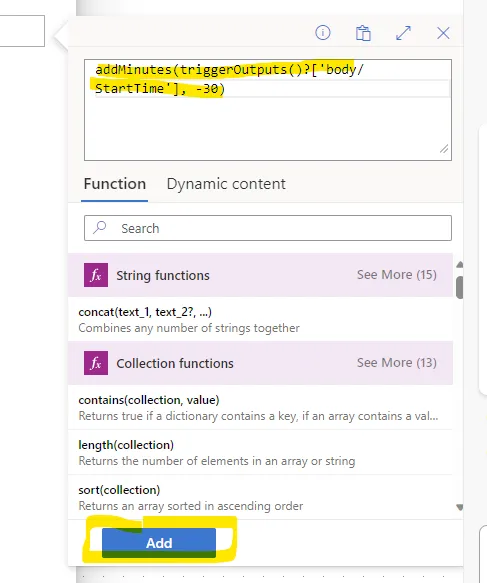Click the function list scrollbar thumb
This screenshot has width=487, height=583.
(459, 287)
